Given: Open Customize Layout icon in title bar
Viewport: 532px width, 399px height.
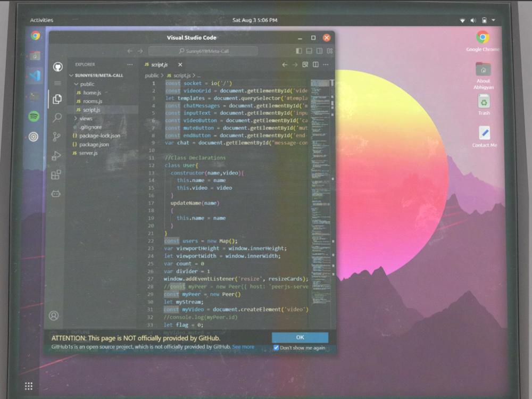Looking at the screenshot, I should tap(329, 51).
